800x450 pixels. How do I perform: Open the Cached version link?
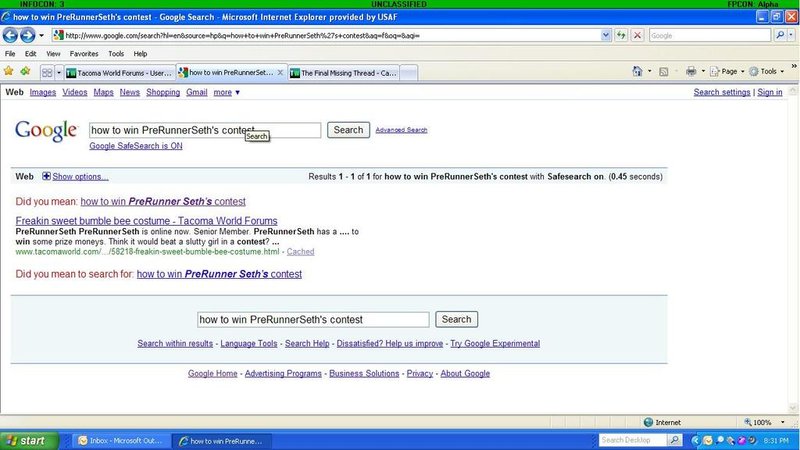[301, 252]
